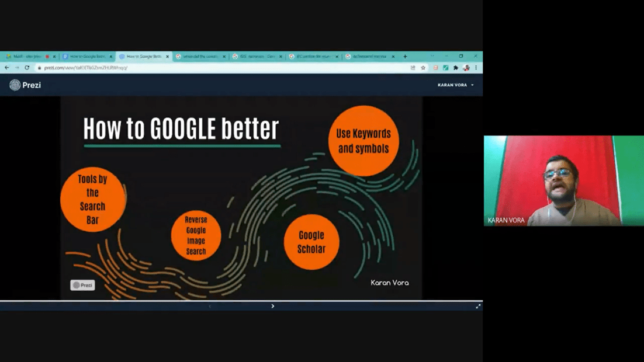Click the dropdown chevron beside KARAN VORA
This screenshot has height=362, width=644.
click(x=473, y=85)
